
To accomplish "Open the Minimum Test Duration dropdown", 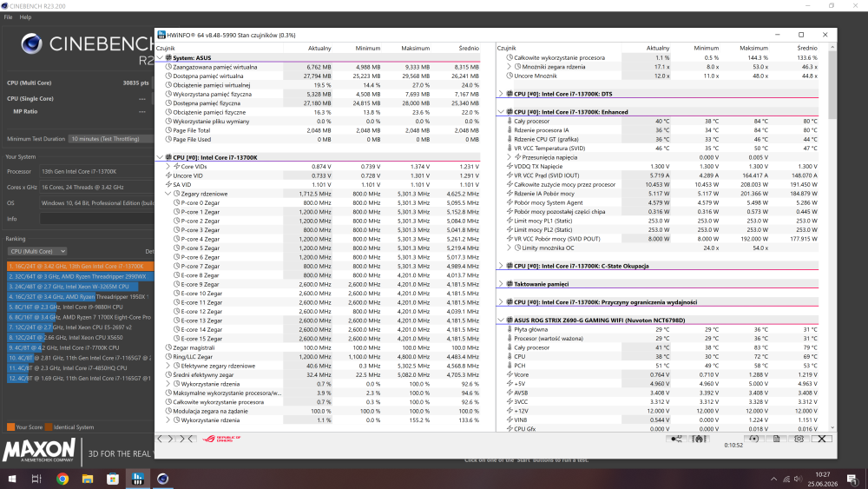I will tap(111, 139).
